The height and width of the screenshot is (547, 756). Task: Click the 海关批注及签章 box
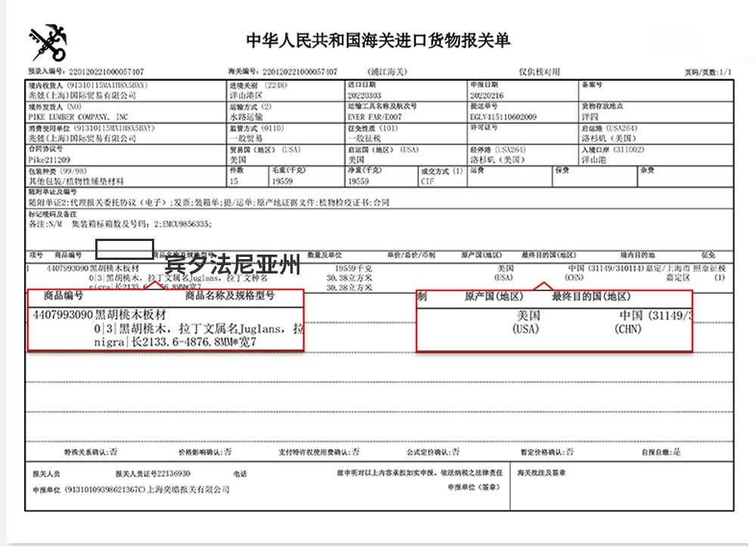[x=620, y=490]
